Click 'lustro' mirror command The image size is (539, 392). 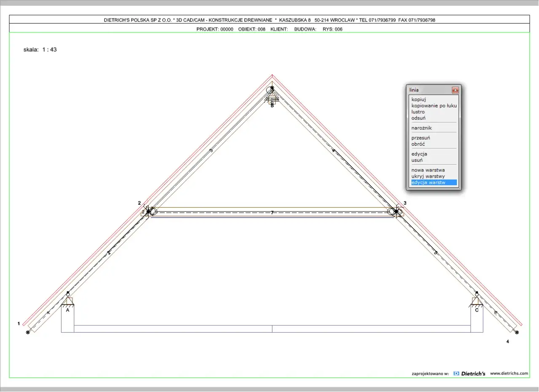click(x=418, y=112)
